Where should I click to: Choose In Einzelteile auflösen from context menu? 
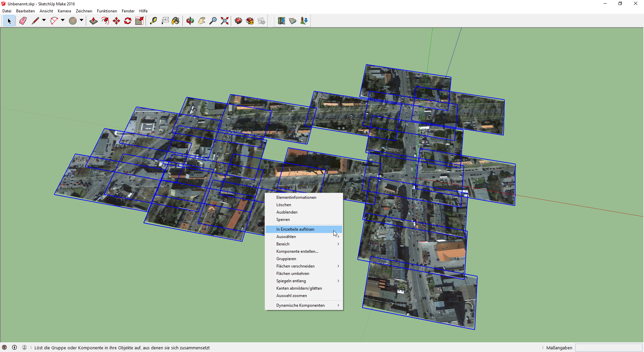[x=295, y=229]
